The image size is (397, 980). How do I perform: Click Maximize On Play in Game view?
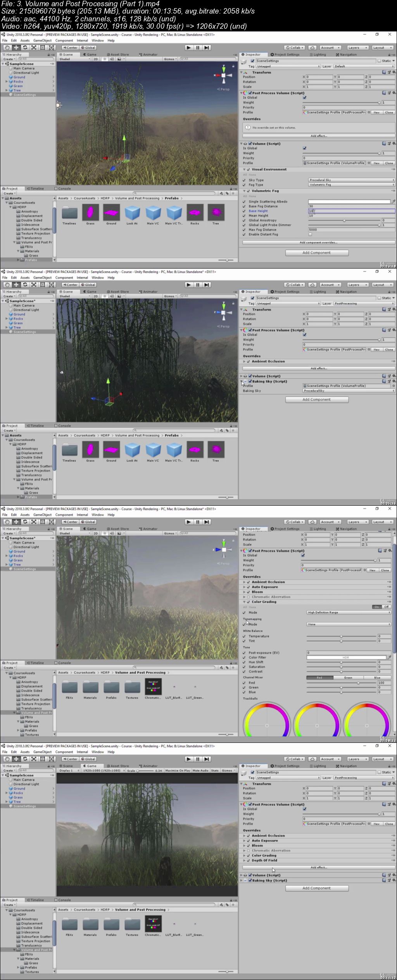click(x=178, y=770)
